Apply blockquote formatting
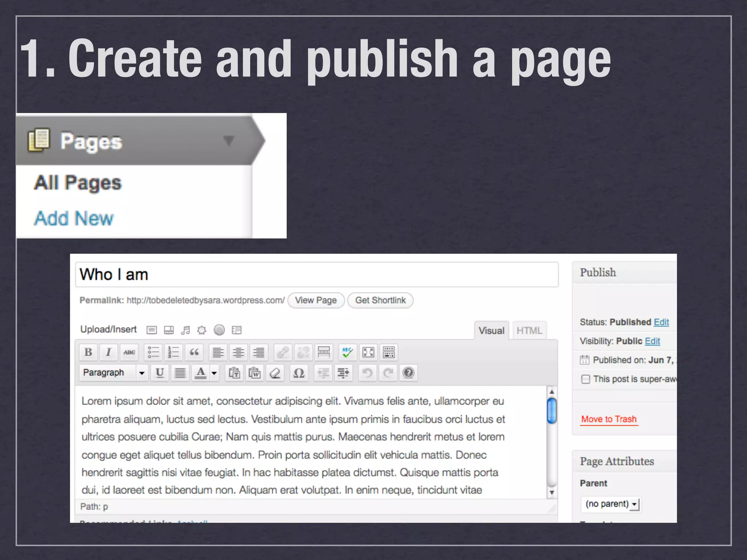This screenshot has width=747, height=560. pos(194,352)
